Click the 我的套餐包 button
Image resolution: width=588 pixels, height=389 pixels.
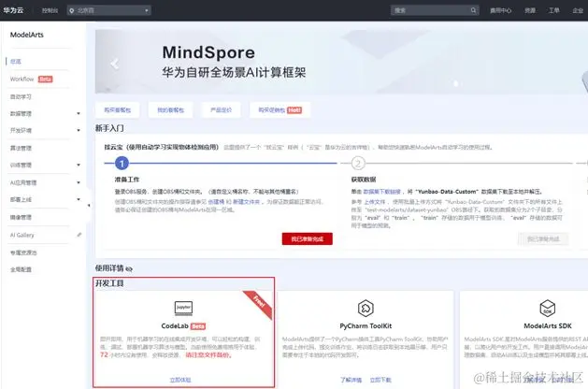(171, 110)
